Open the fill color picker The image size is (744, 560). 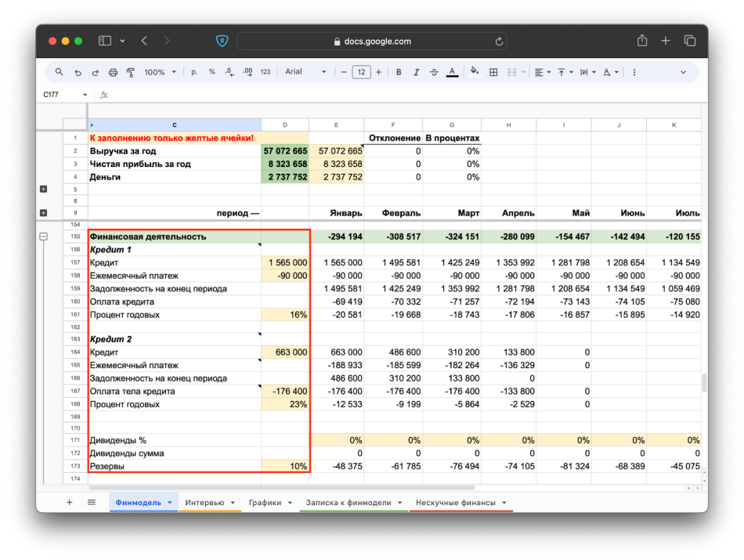pos(474,72)
